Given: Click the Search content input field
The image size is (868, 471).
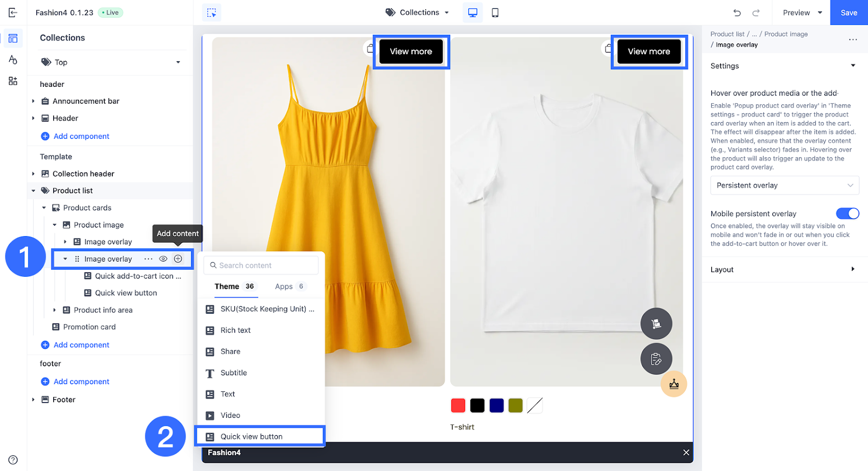Looking at the screenshot, I should tap(261, 265).
